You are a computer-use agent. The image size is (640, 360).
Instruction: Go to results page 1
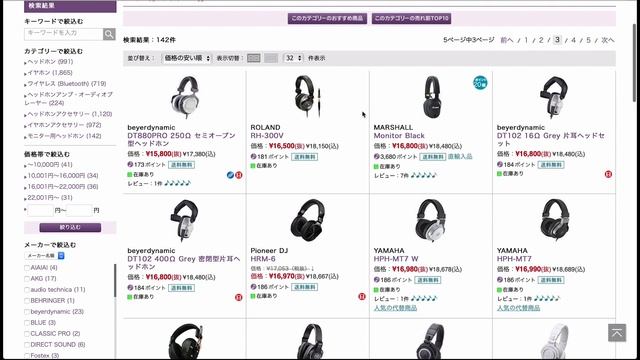[526, 40]
